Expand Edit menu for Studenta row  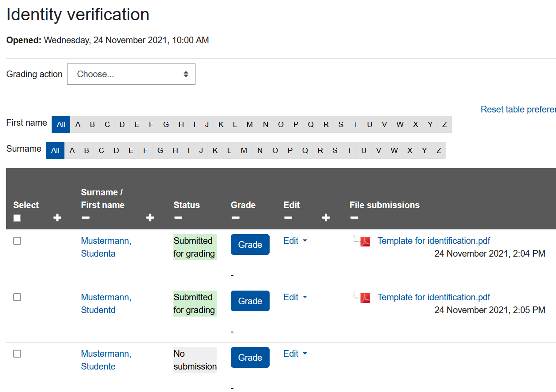(295, 241)
